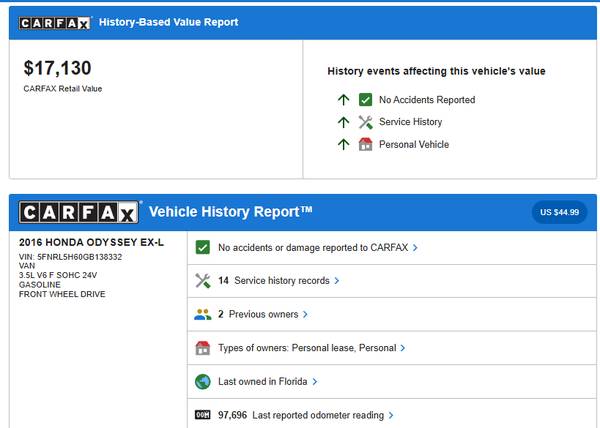The image size is (600, 428).
Task: Click the red house Personal Vehicle icon
Action: 365,144
